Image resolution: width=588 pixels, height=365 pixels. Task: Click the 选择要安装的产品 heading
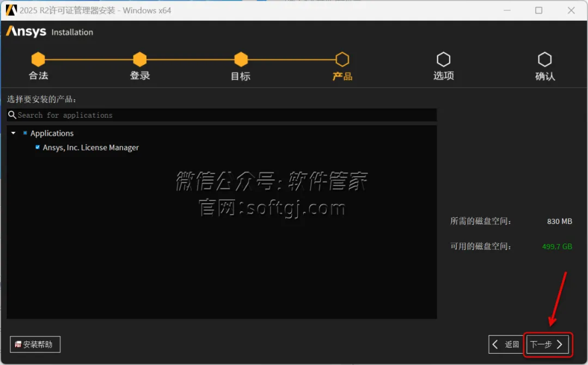point(41,99)
